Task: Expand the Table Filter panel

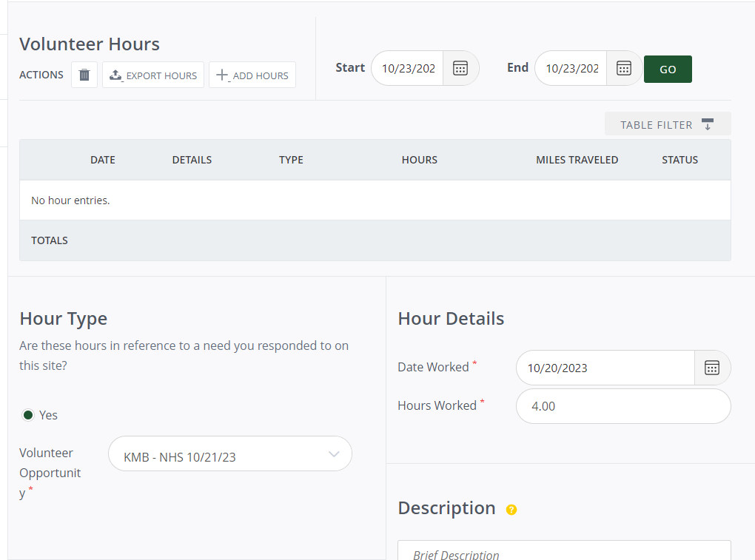Action: click(667, 124)
